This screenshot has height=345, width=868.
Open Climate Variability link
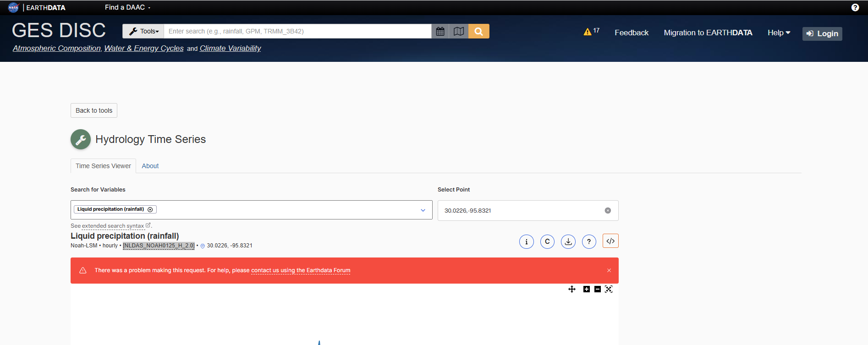click(230, 48)
